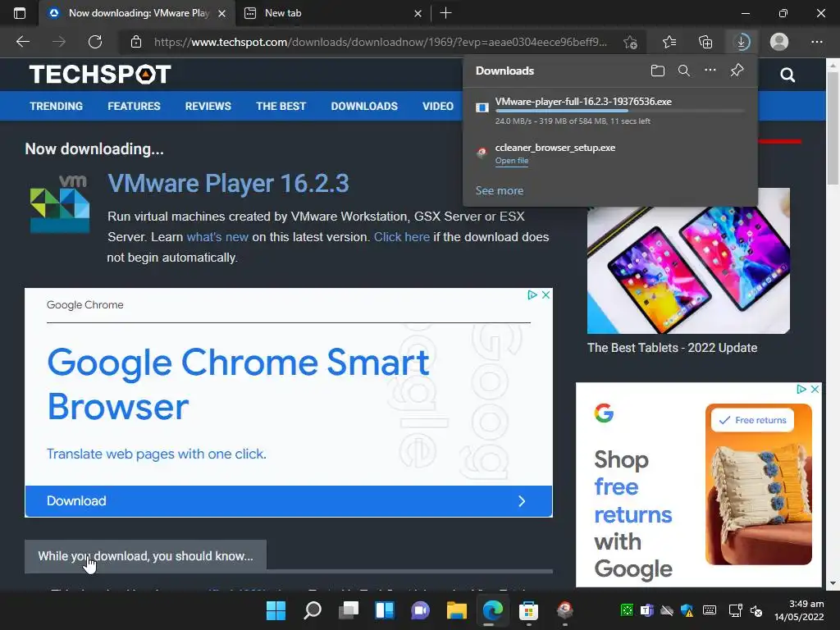Open Task View on taskbar

click(x=348, y=609)
